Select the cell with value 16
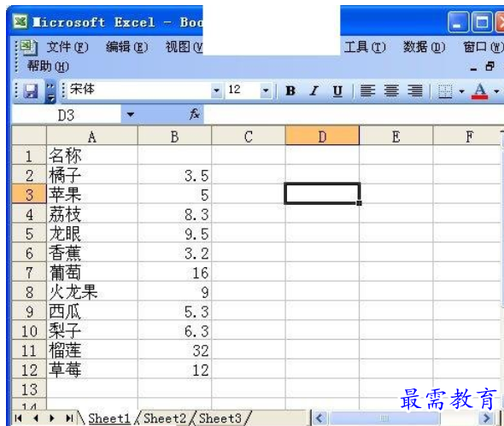This screenshot has width=504, height=426. [174, 272]
